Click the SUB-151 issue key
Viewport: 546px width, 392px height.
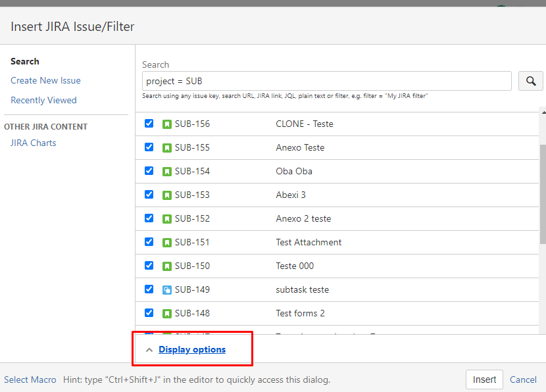pyautogui.click(x=192, y=242)
